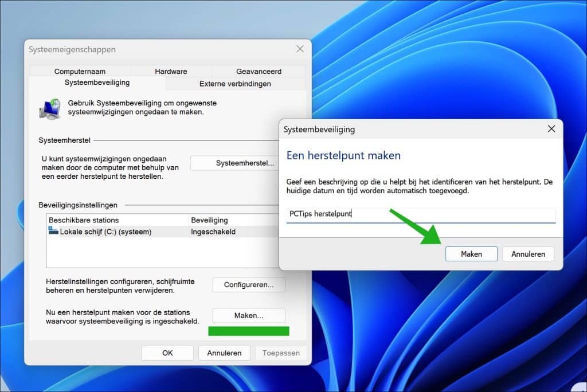Click the System Protection shield computer icon
Viewport: 587px width, 392px height.
pyautogui.click(x=50, y=108)
